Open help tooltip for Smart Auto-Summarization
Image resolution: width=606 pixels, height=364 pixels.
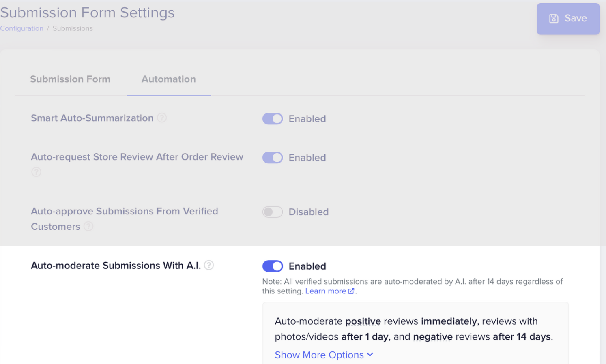click(x=162, y=118)
